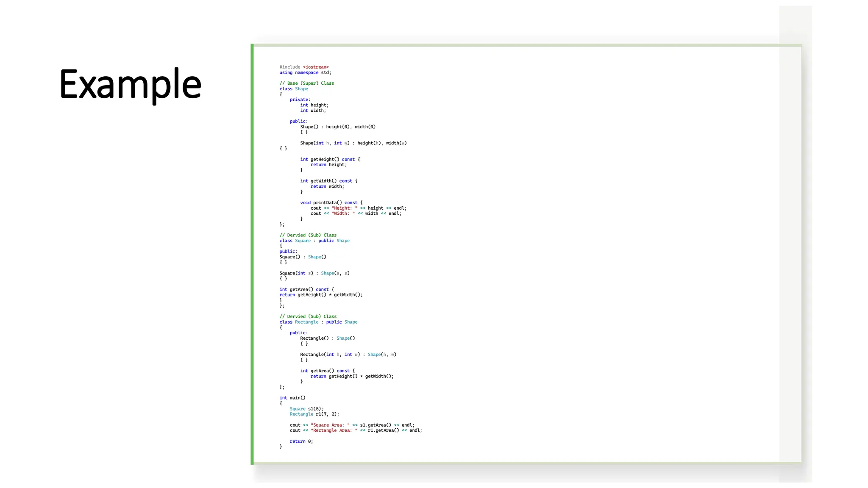Click the "int getHeight() const {" line
868x488 pixels.
[x=330, y=159]
